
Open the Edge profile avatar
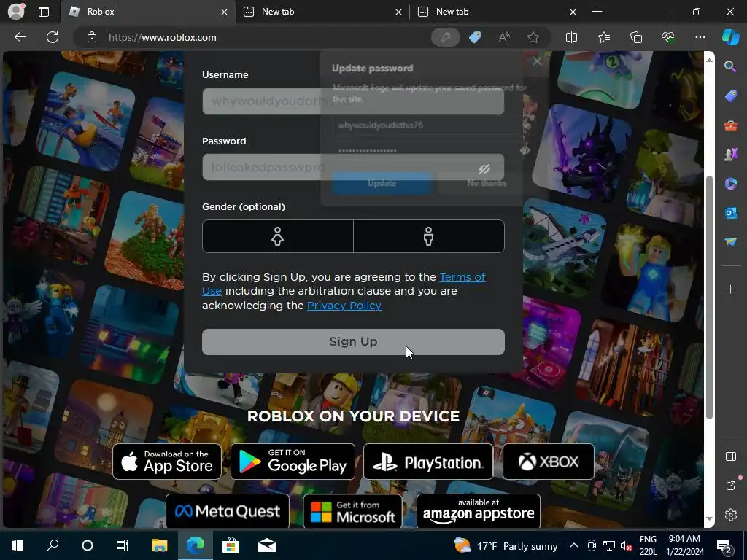(16, 12)
